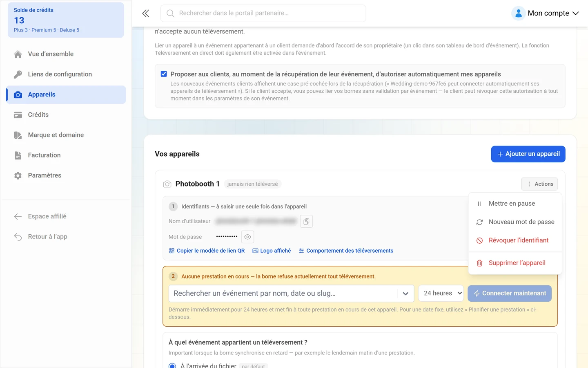The image size is (588, 368).
Task: Click the trash icon for Supprimer l'appareil
Action: [x=479, y=263]
